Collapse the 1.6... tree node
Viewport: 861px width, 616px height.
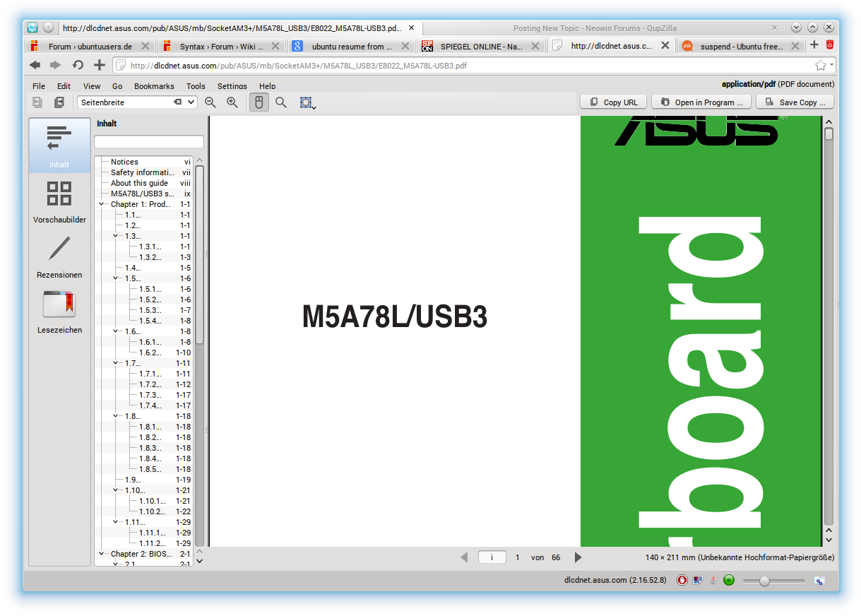click(117, 331)
